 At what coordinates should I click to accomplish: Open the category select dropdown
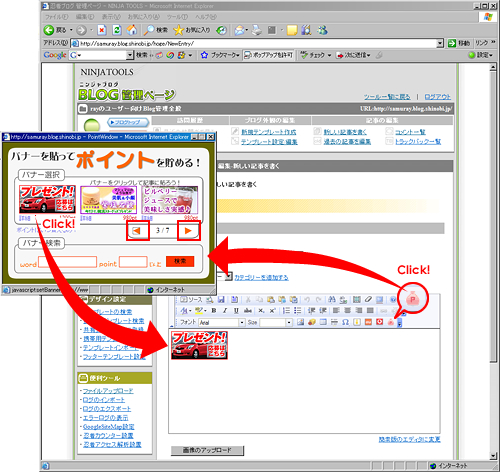coord(228,277)
